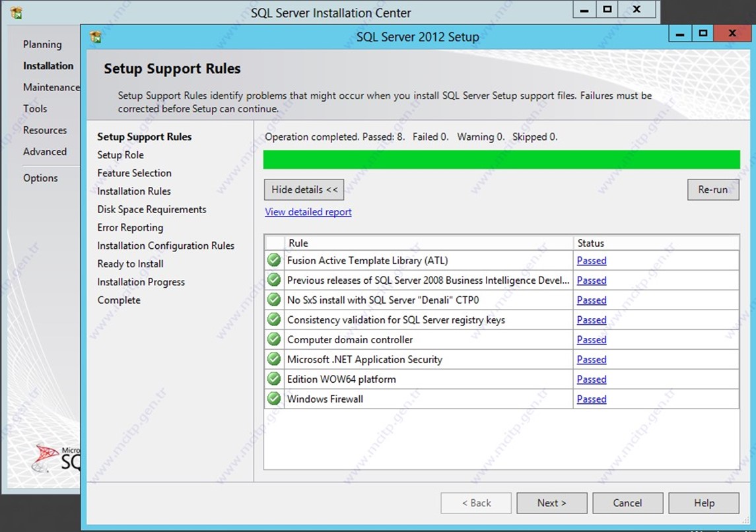
Task: Open Passed status for Fusion Active Template Library
Action: coord(592,261)
